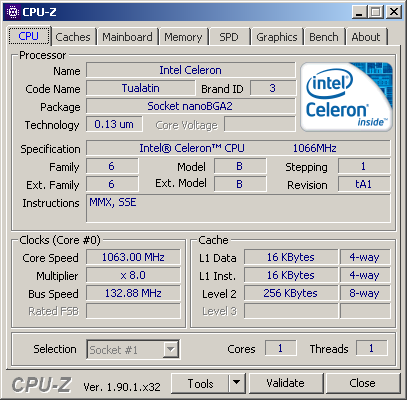
Task: Switch to the CPU tab
Action: coord(29,36)
